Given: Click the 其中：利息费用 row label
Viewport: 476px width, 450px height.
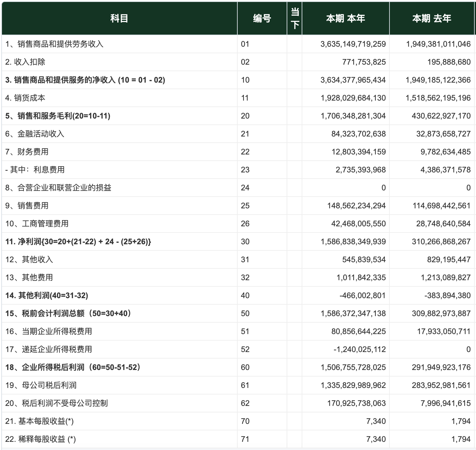Looking at the screenshot, I should tap(35, 170).
